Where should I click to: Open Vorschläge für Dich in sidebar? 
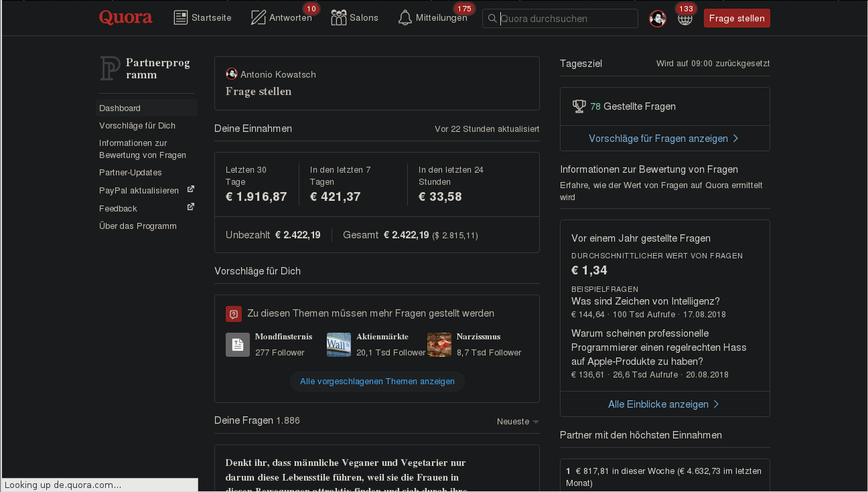pos(137,125)
